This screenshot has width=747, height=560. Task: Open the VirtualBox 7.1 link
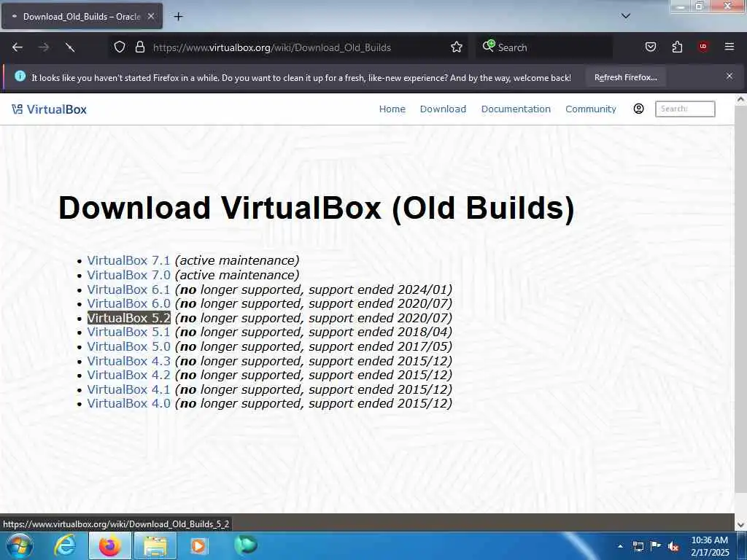(128, 260)
